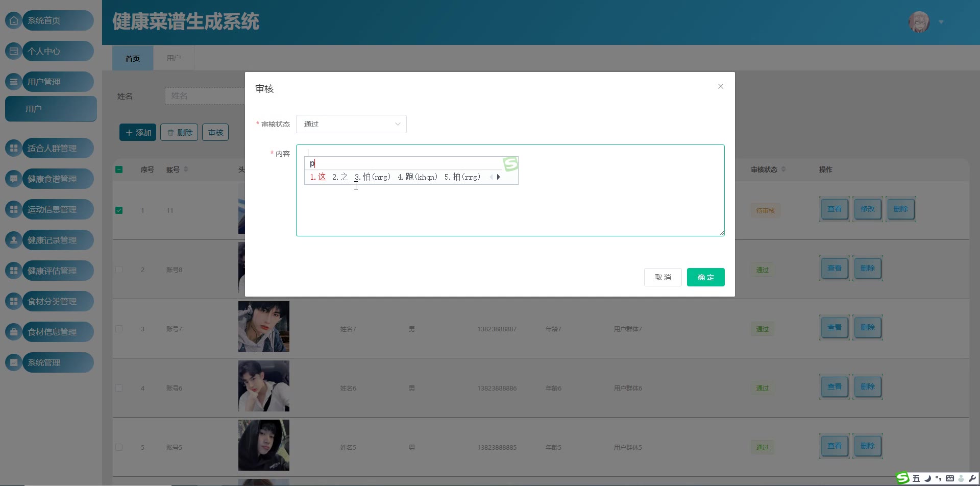Click the moon icon in IME toolbar

click(x=927, y=478)
